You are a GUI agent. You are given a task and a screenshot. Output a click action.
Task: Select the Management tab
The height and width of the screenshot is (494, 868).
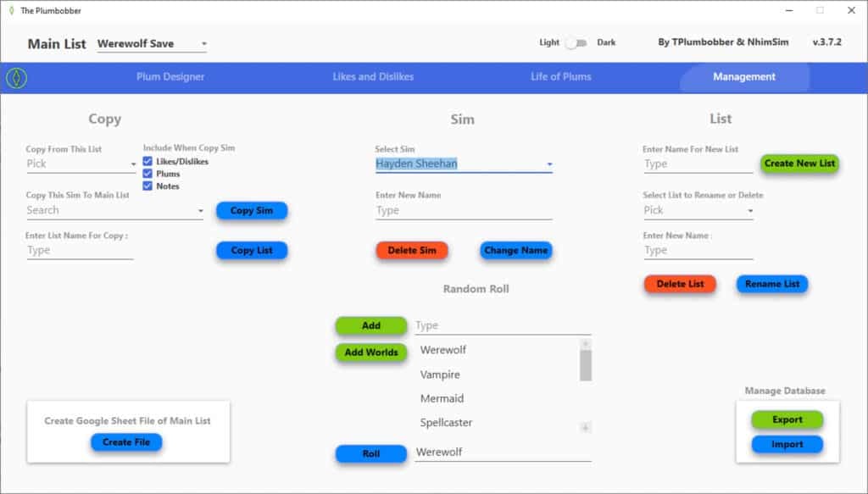point(744,77)
